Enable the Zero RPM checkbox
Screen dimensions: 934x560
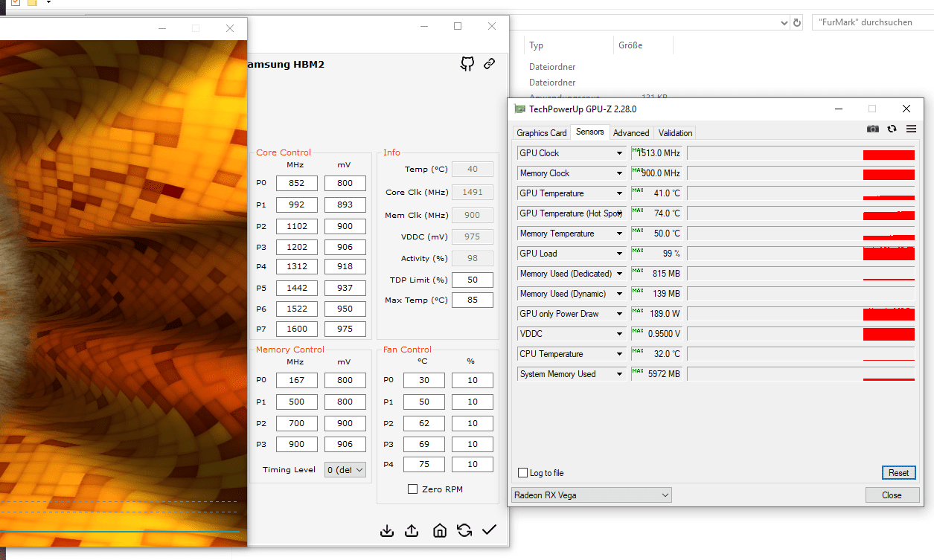(x=412, y=489)
